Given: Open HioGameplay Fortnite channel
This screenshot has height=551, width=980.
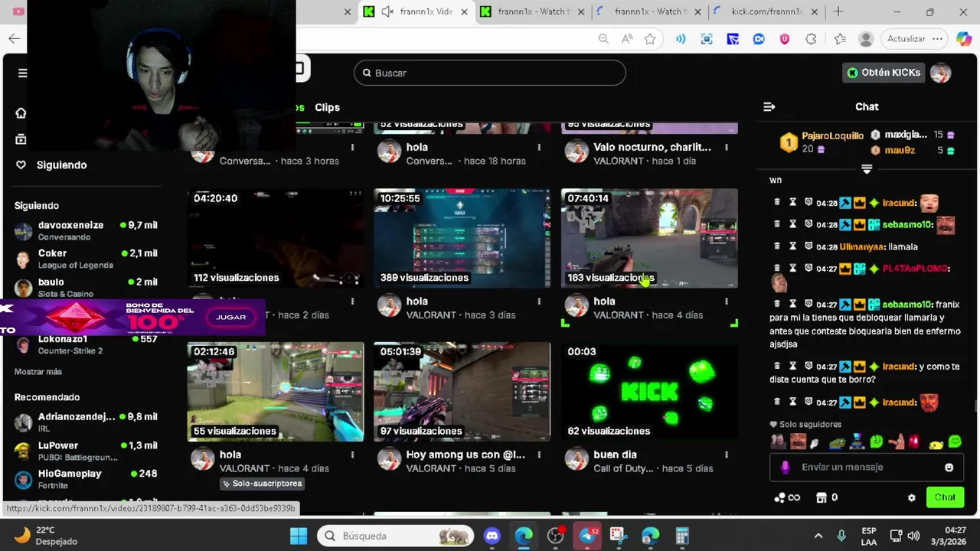Looking at the screenshot, I should click(86, 479).
